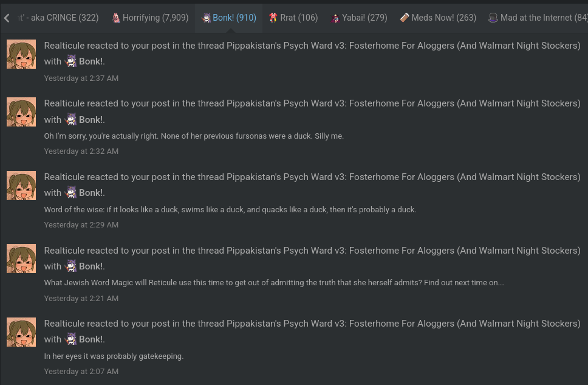Click the Yabai! tab icon
This screenshot has width=588, height=385.
pyautogui.click(x=335, y=18)
